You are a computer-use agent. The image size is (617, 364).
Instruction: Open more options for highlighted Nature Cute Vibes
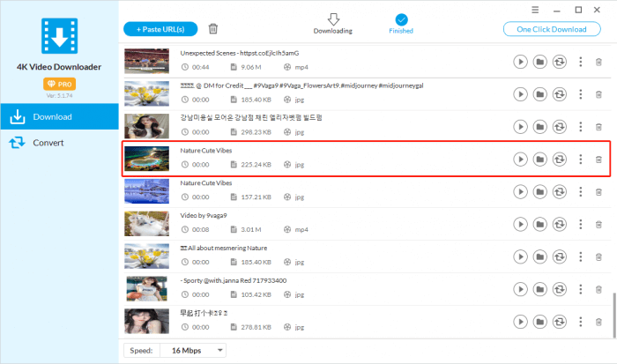point(580,160)
